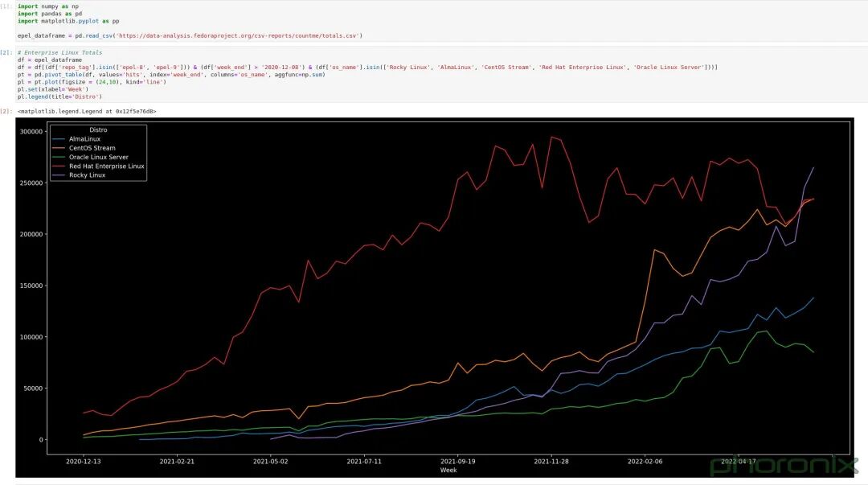868x485 pixels.
Task: Click the Week x-axis title
Action: pos(448,470)
